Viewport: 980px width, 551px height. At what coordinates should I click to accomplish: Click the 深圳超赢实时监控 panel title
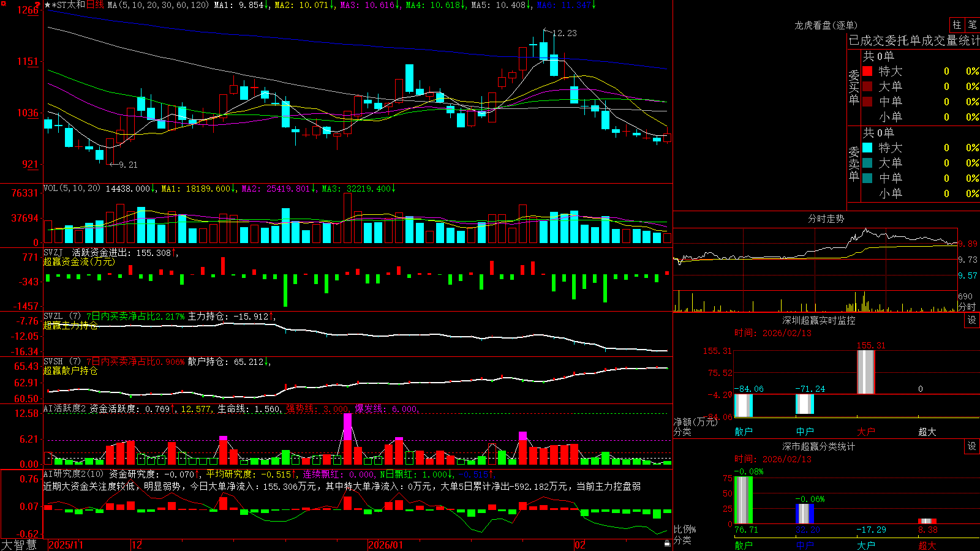click(x=819, y=320)
